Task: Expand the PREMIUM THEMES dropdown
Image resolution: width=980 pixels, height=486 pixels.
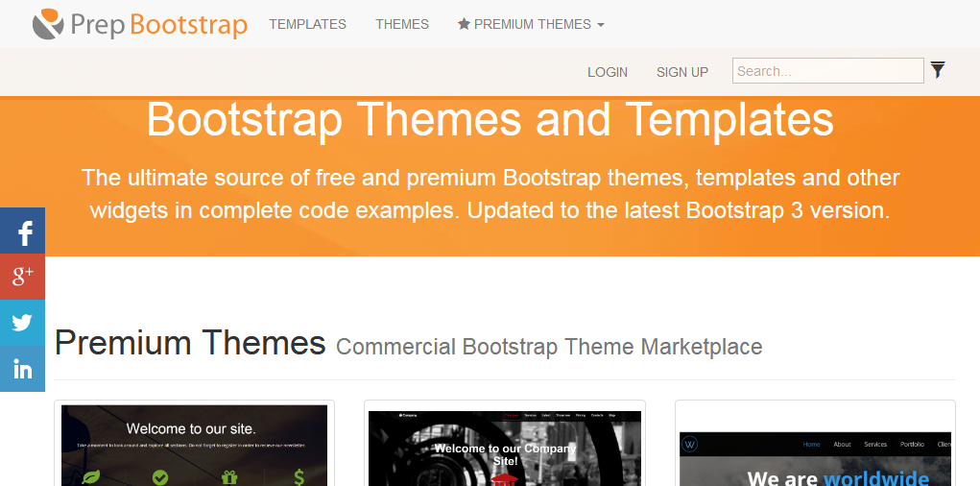Action: point(531,24)
